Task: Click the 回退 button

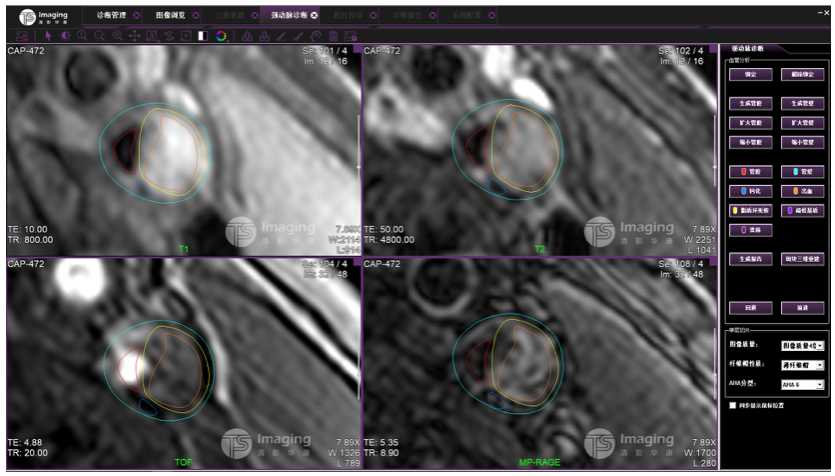Action: pos(751,307)
